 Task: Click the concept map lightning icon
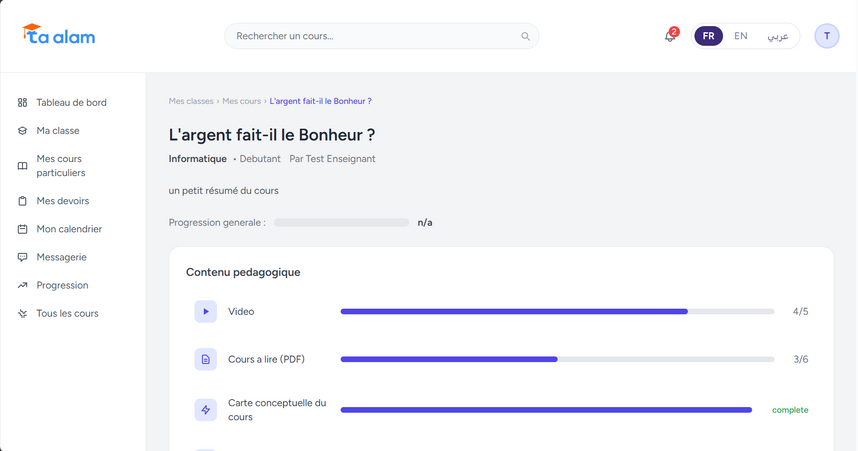coord(206,409)
